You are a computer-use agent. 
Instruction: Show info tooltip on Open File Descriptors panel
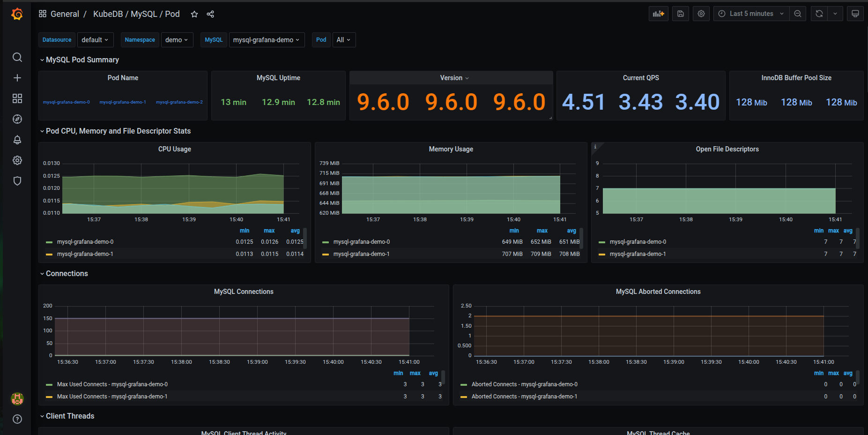coord(595,147)
